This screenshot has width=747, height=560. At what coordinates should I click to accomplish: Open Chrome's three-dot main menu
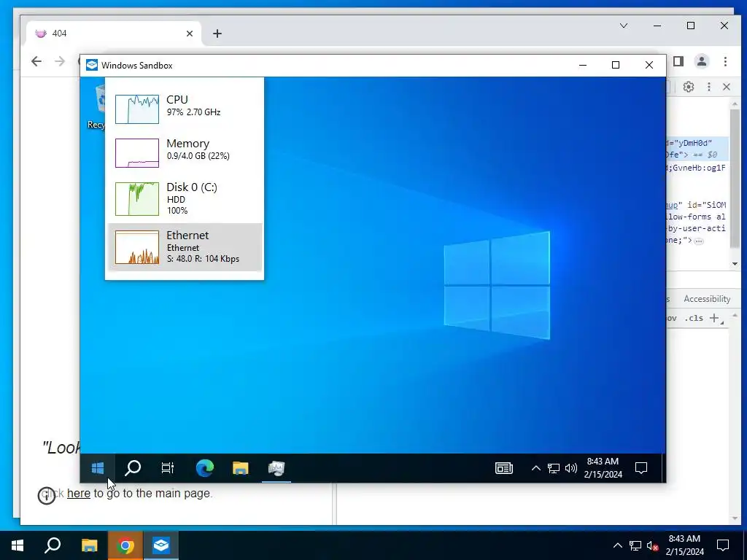click(725, 61)
